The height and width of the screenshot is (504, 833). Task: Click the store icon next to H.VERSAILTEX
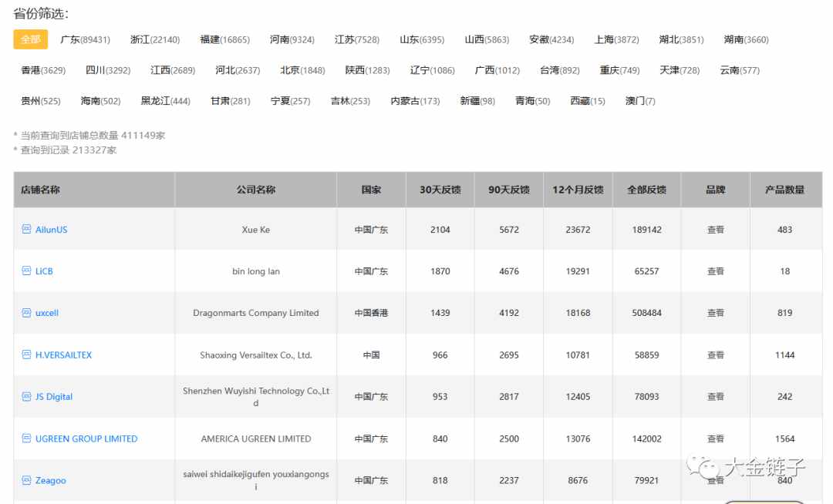click(26, 354)
